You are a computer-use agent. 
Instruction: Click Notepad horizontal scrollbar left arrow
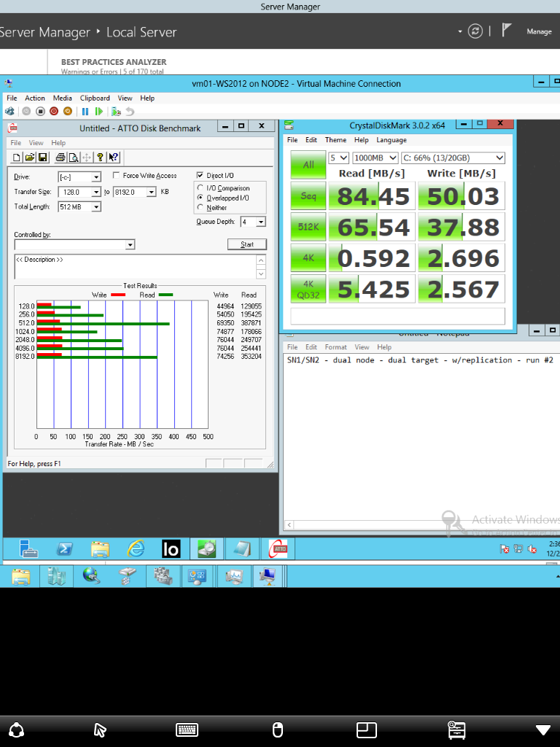[289, 525]
